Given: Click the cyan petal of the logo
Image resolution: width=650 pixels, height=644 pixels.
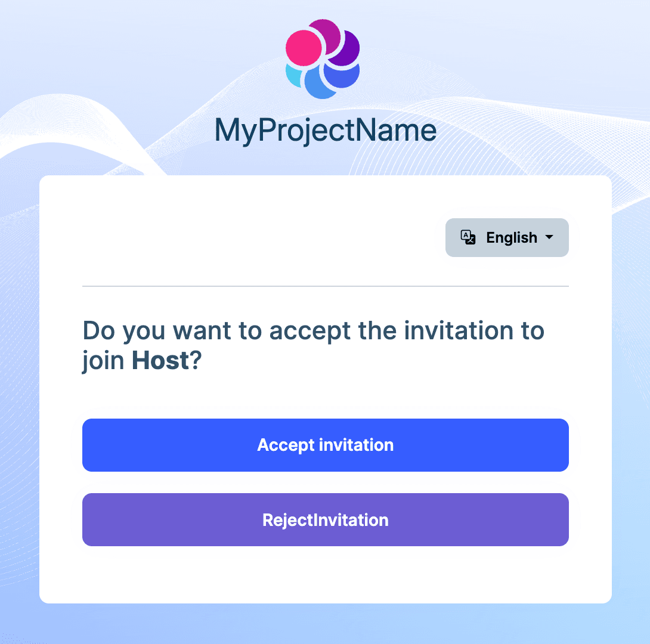Looking at the screenshot, I should (x=294, y=75).
